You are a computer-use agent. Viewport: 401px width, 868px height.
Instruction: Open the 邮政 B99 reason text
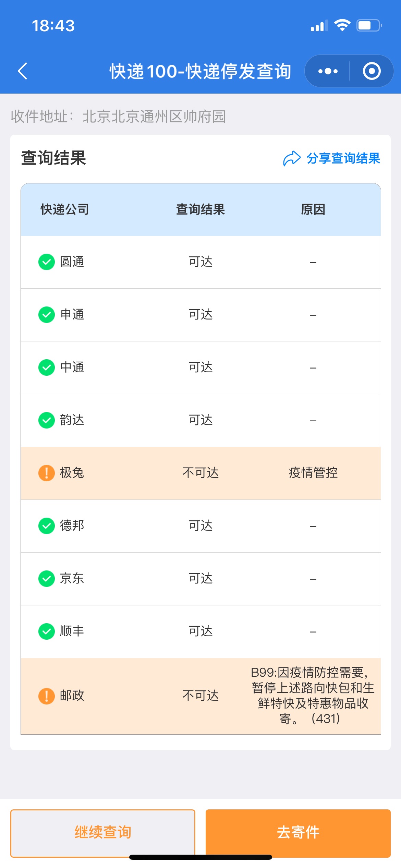click(313, 696)
